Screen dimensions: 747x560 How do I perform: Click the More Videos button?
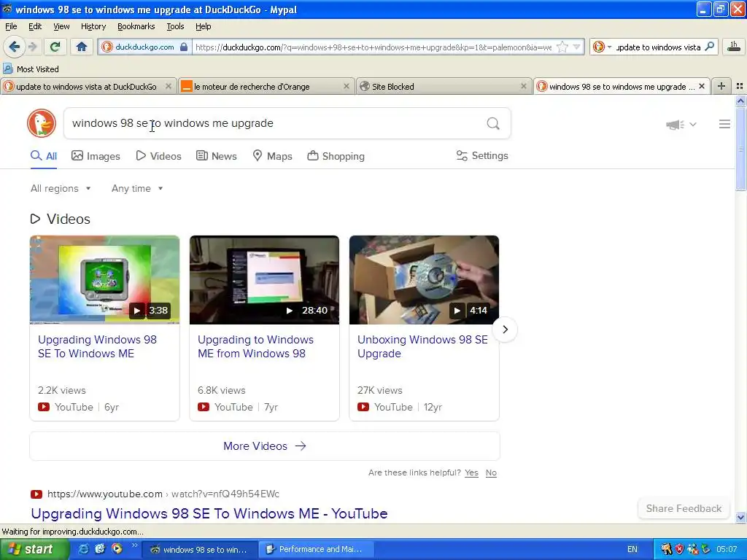click(264, 446)
